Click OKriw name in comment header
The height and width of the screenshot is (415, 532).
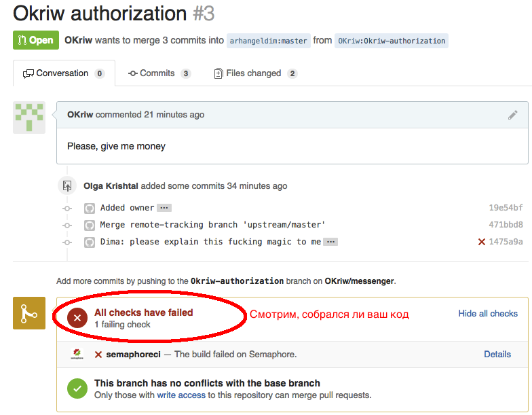(80, 114)
